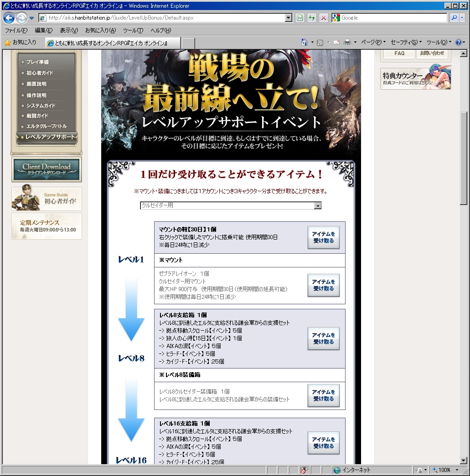Screen dimensions: 470x476
Task: Click the red Stop loading icon
Action: (x=324, y=18)
